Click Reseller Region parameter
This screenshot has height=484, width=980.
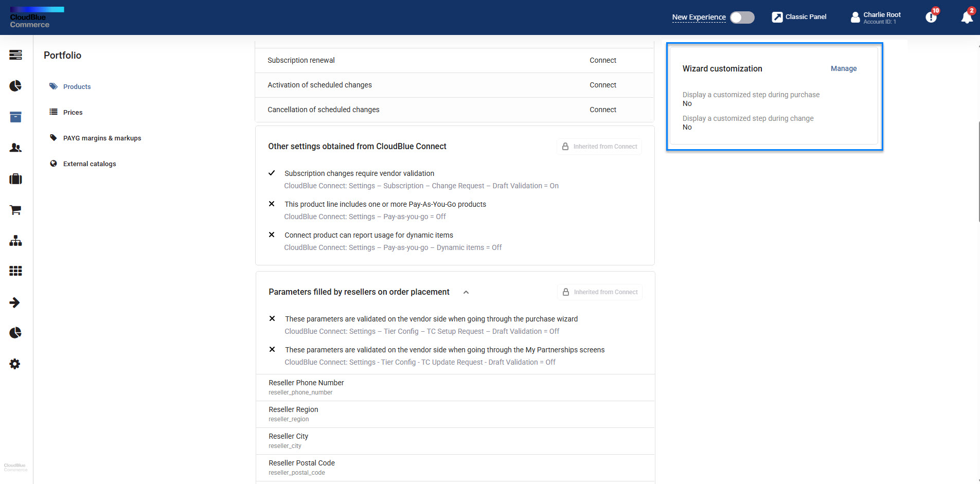coord(455,414)
